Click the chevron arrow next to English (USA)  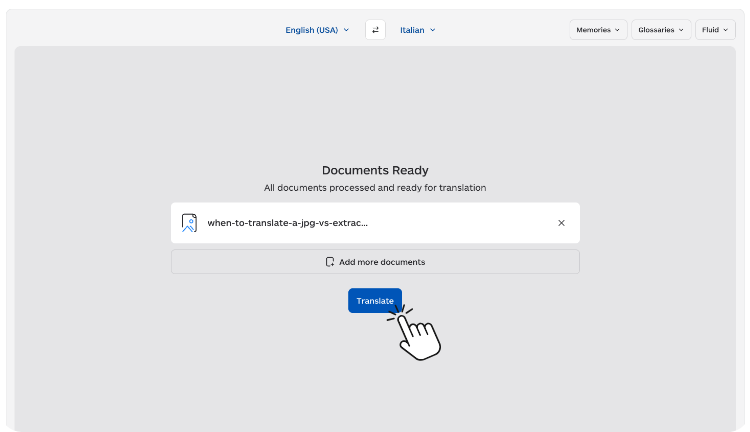tap(347, 30)
